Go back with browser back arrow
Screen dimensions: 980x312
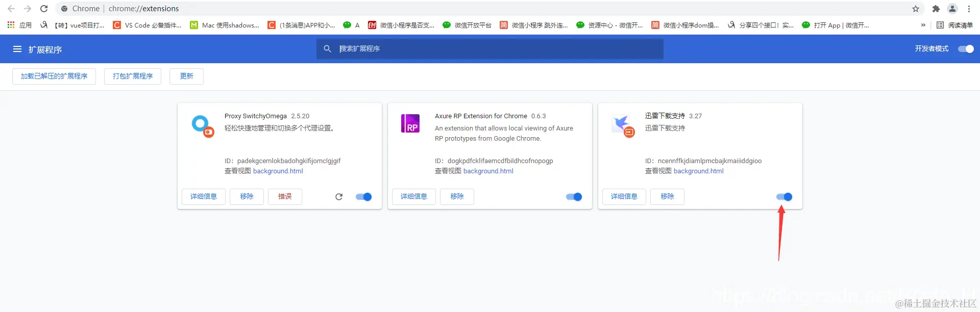(x=11, y=9)
